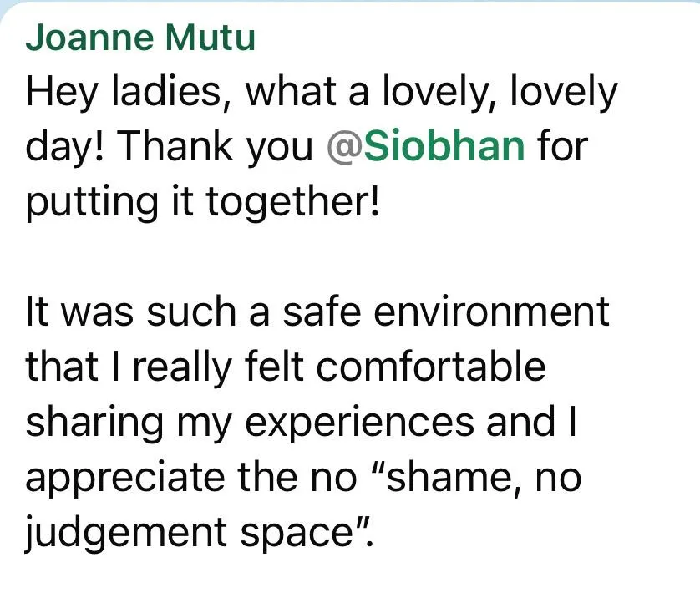Click the word "appreciate" in the message
This screenshot has height=613, width=700.
(x=125, y=479)
